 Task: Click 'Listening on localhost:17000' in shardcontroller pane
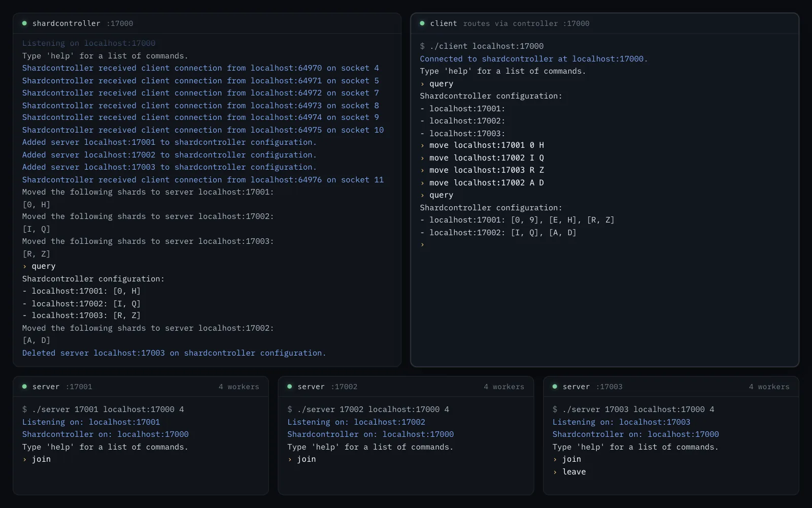point(89,43)
